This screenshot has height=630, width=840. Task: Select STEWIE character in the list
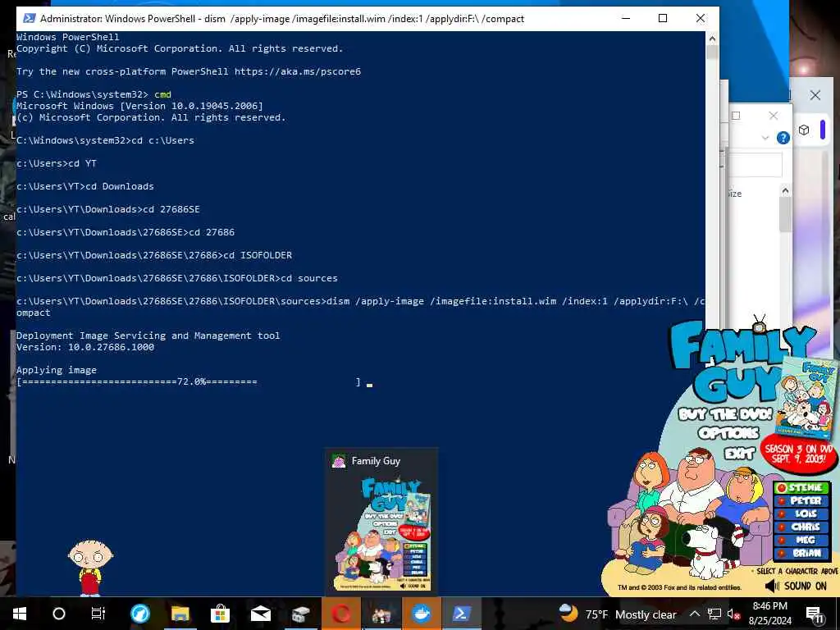[x=802, y=487]
